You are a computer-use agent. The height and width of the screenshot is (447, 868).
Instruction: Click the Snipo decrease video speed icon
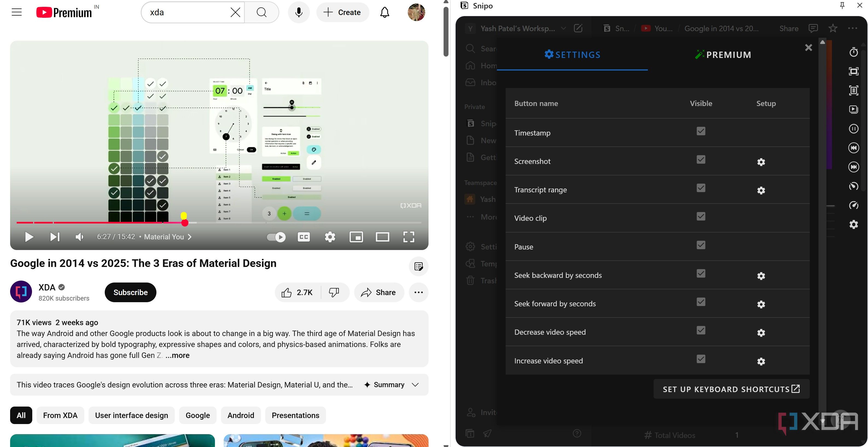(854, 186)
